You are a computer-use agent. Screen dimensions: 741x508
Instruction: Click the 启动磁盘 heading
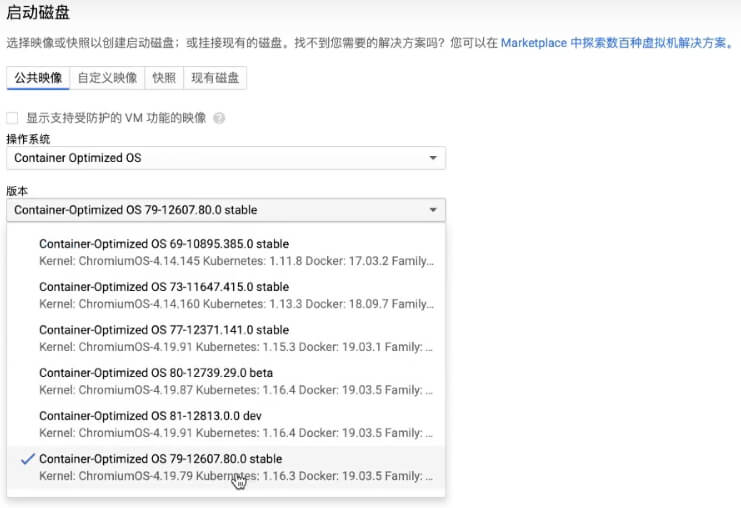click(38, 12)
